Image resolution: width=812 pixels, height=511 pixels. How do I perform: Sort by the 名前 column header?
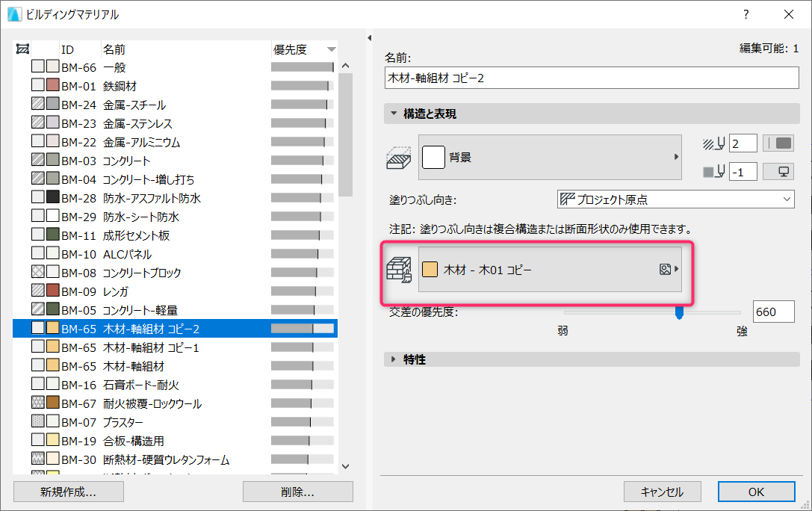click(x=185, y=49)
